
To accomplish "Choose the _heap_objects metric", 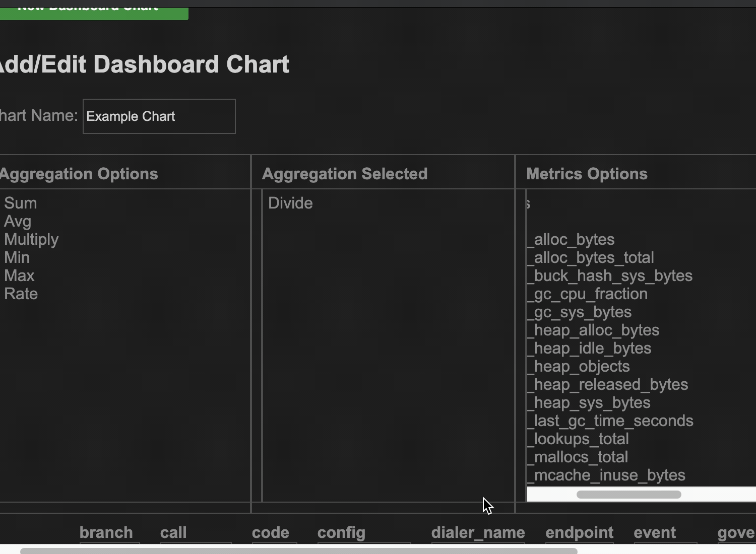I will [x=579, y=366].
